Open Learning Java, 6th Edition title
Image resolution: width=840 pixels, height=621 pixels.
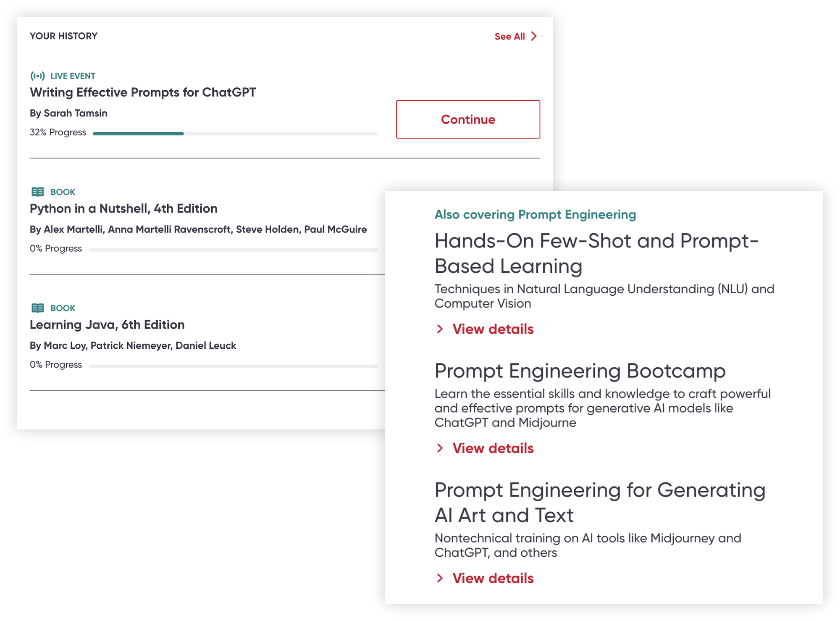pyautogui.click(x=107, y=325)
